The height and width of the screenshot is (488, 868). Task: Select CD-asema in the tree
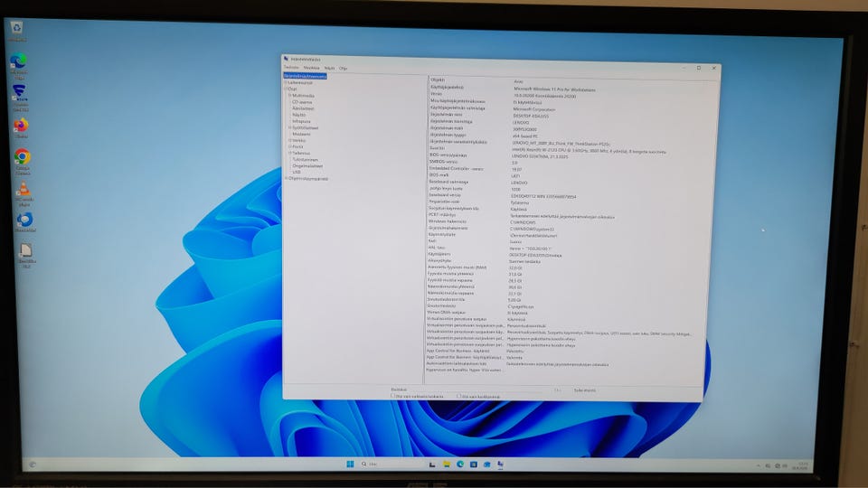302,102
